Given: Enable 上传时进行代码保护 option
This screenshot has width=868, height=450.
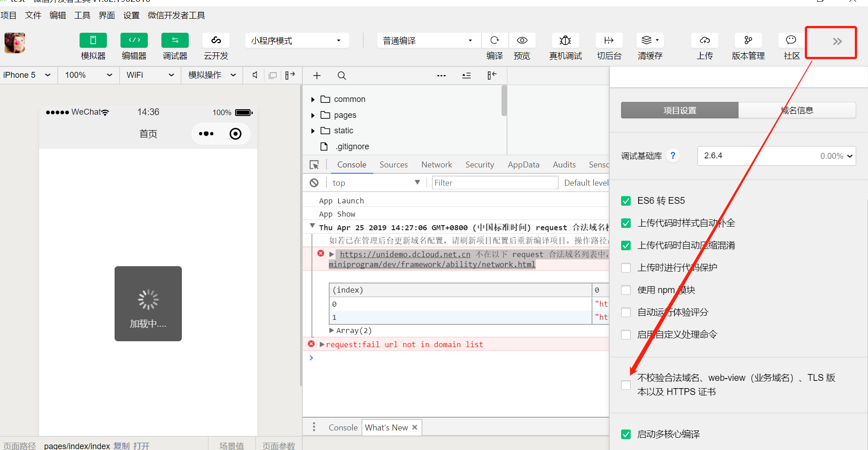Looking at the screenshot, I should click(626, 268).
